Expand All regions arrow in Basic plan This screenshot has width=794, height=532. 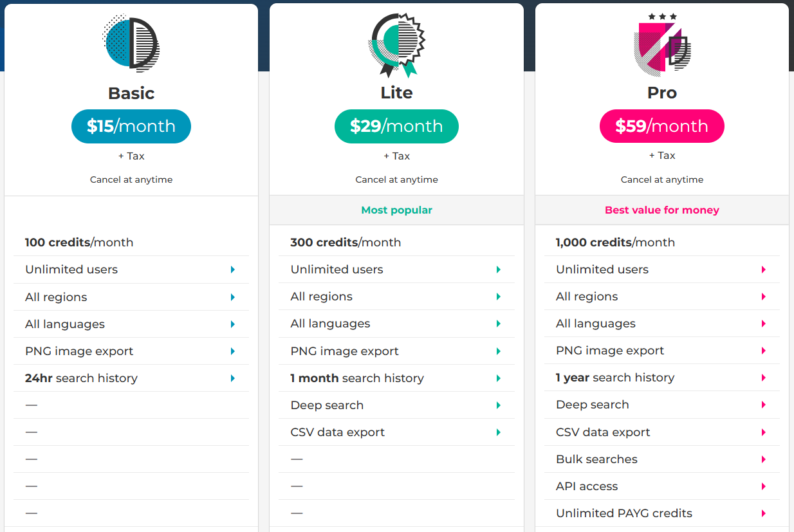pyautogui.click(x=233, y=297)
